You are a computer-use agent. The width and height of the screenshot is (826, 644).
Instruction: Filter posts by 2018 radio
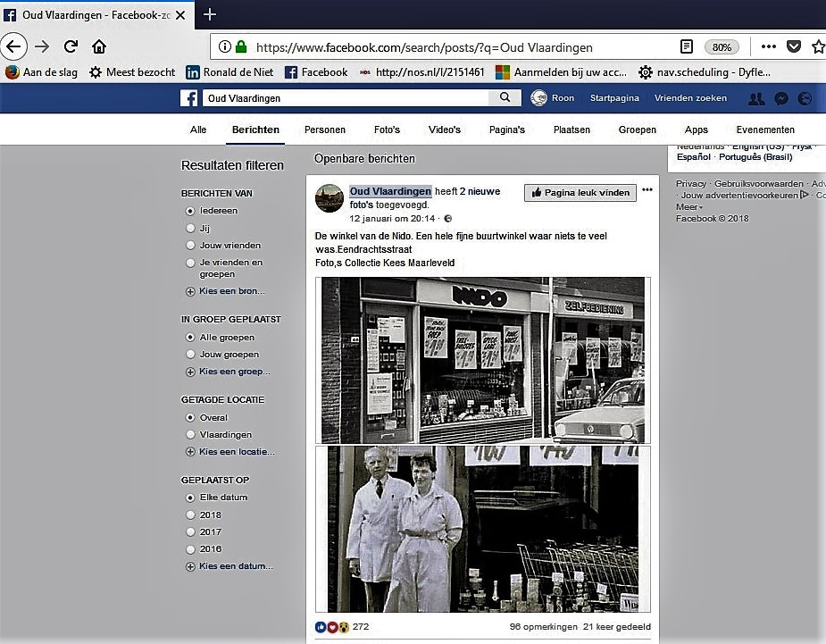click(x=190, y=514)
